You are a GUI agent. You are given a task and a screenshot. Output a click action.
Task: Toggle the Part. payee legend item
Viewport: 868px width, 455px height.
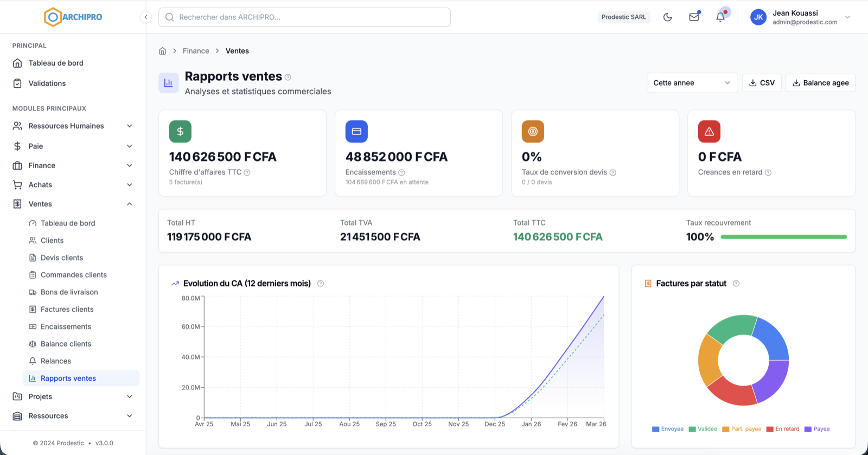point(742,429)
